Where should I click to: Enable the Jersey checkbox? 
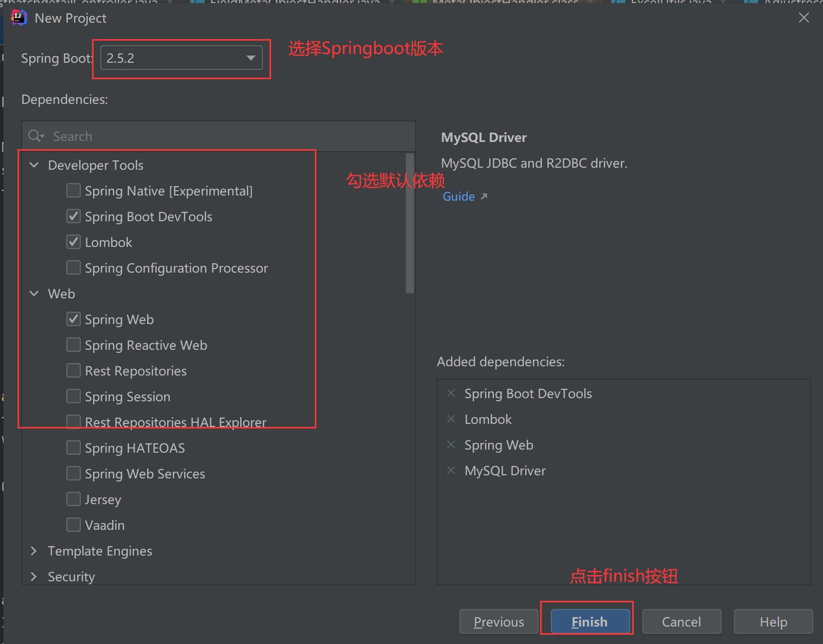(74, 499)
